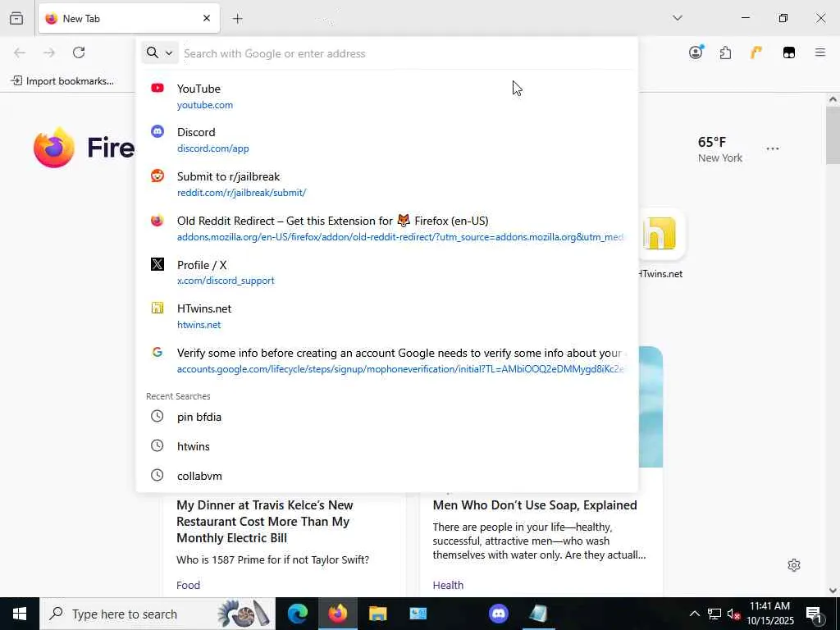
Task: Open a new tab with plus button
Action: coord(237,19)
